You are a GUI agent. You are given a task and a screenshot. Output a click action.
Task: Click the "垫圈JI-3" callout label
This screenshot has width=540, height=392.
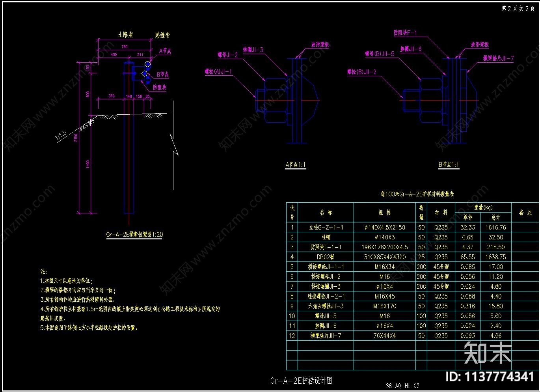coord(253,50)
